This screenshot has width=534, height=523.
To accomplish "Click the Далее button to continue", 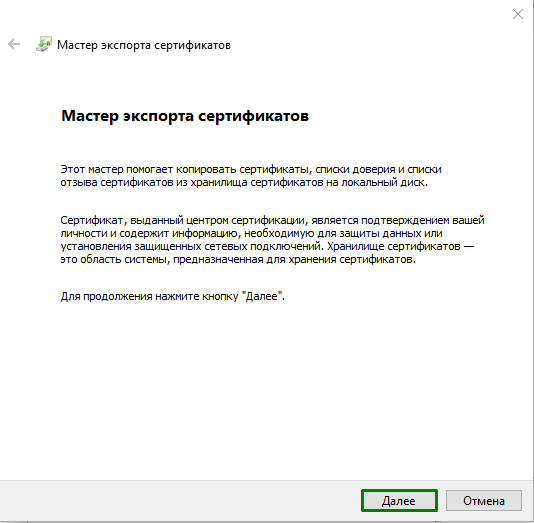I will (399, 501).
